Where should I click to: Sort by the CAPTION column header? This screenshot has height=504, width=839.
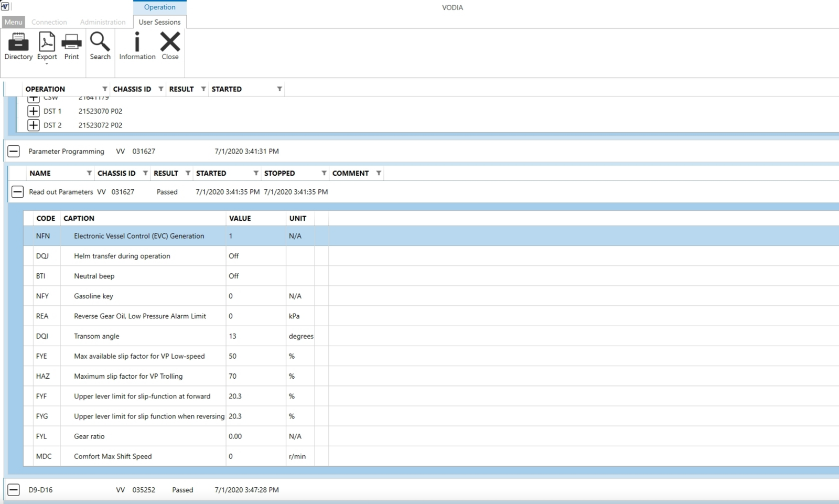point(79,218)
